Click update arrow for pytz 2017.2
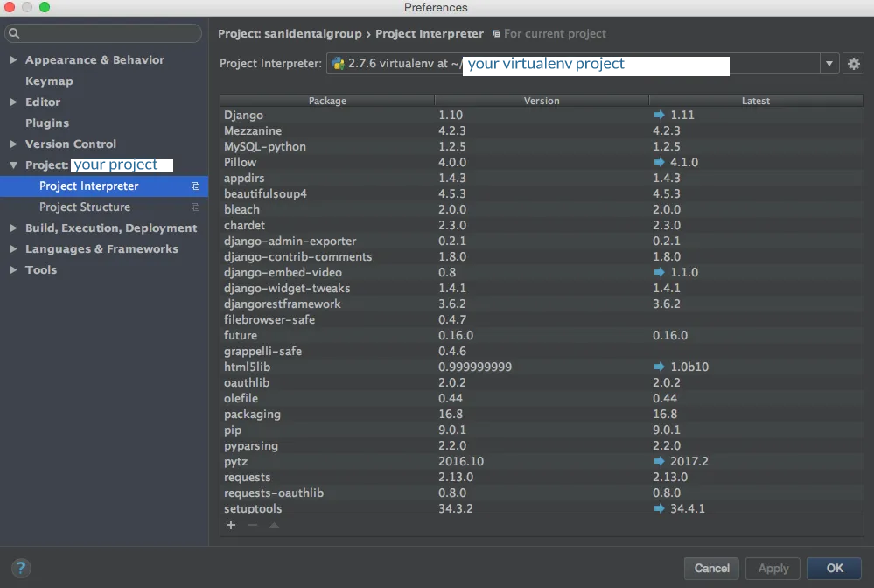The image size is (874, 588). [x=659, y=461]
